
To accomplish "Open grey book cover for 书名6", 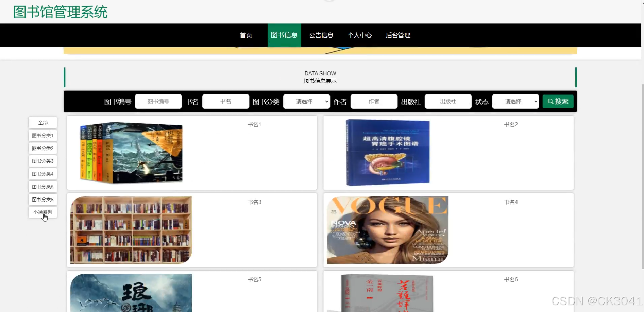I will pyautogui.click(x=387, y=293).
